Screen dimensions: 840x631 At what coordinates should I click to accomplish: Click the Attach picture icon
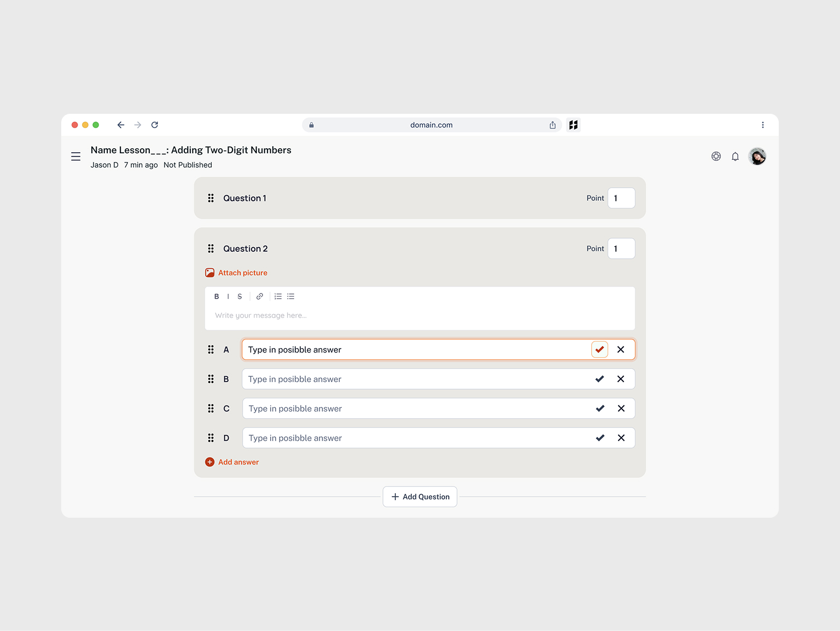tap(209, 272)
